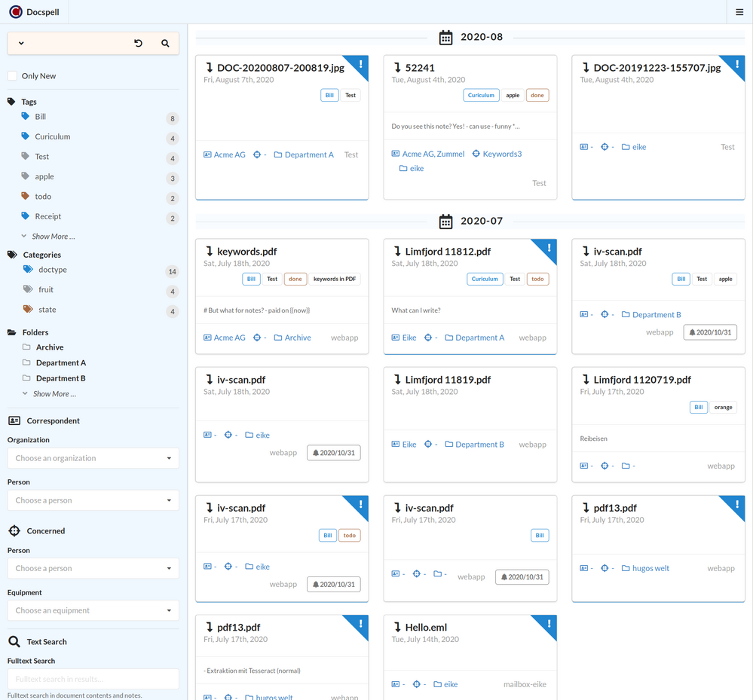Open the top-left chevron dropdown menu
Image resolution: width=753 pixels, height=700 pixels.
(x=21, y=44)
